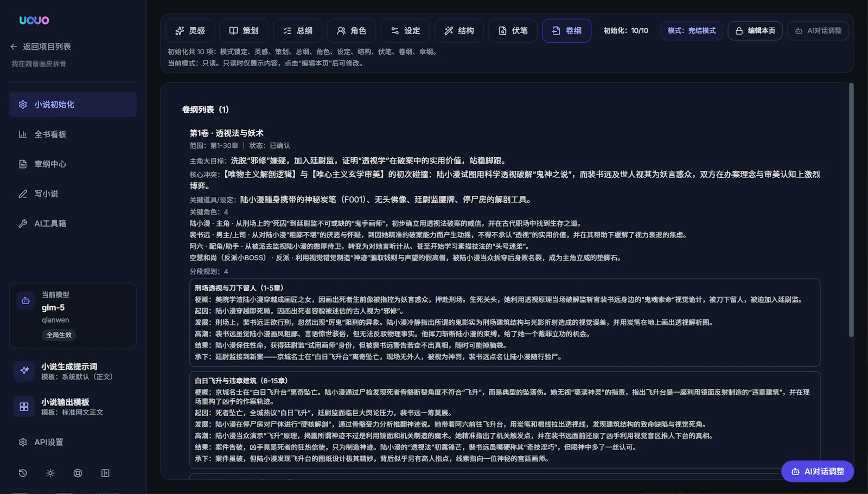Open the 设定 tab
This screenshot has height=494, width=868.
tap(405, 31)
